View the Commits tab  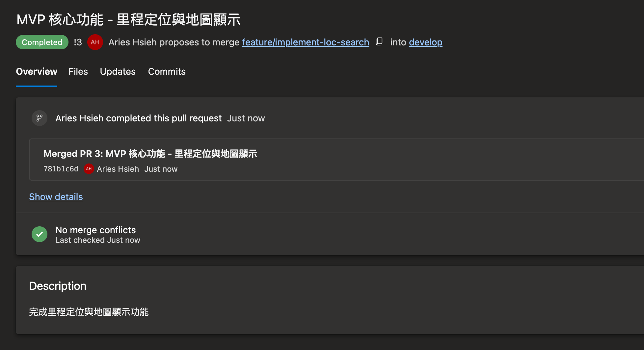click(167, 71)
